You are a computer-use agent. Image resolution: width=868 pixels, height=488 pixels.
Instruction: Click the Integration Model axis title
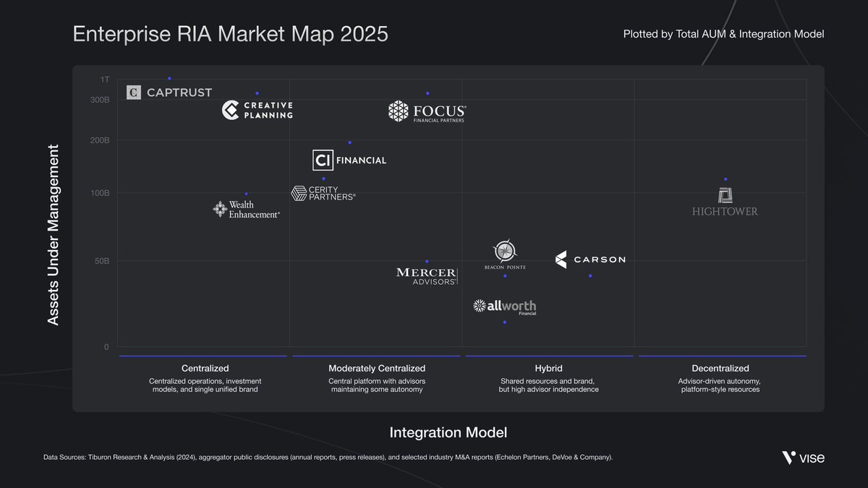(448, 432)
